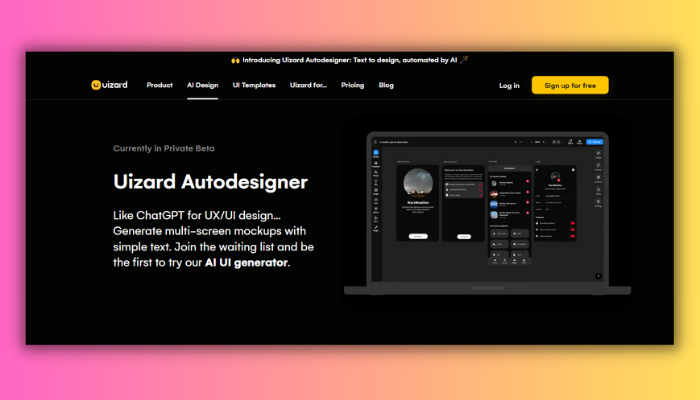Screen dimensions: 700x400
Task: Click the laptop mockup's blue Preview button
Action: coord(595,142)
